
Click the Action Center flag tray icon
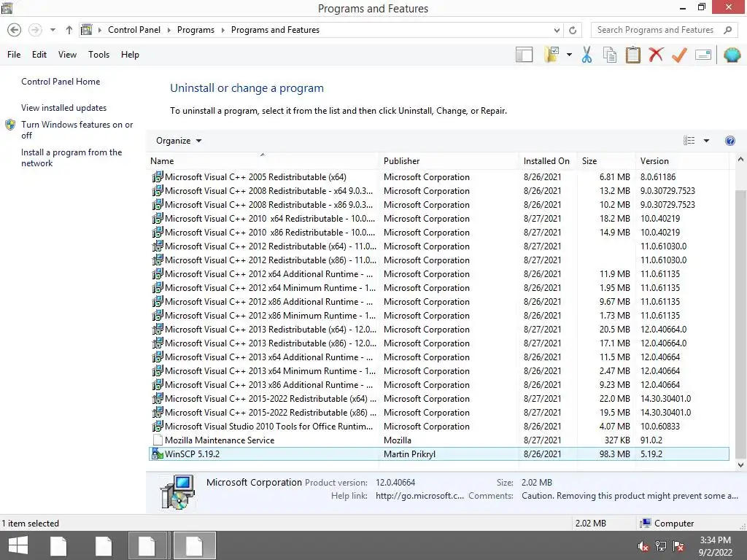tap(678, 546)
